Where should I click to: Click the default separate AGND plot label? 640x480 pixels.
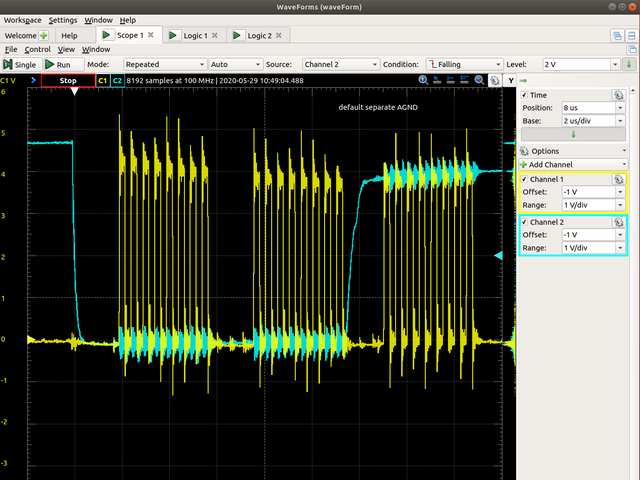(378, 107)
